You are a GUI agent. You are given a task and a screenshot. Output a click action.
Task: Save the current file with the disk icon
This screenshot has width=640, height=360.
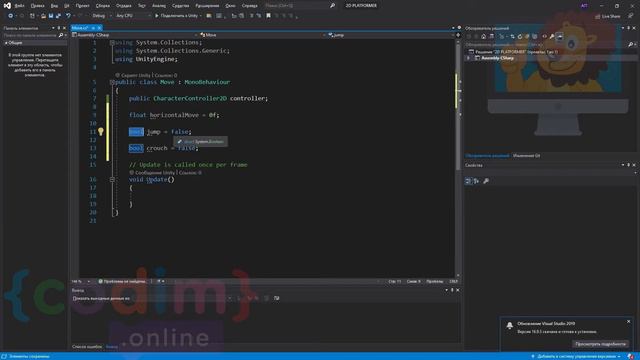tap(51, 16)
